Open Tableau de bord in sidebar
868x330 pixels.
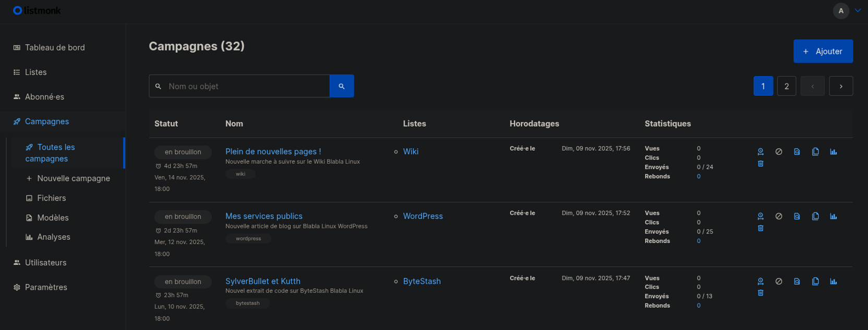55,47
